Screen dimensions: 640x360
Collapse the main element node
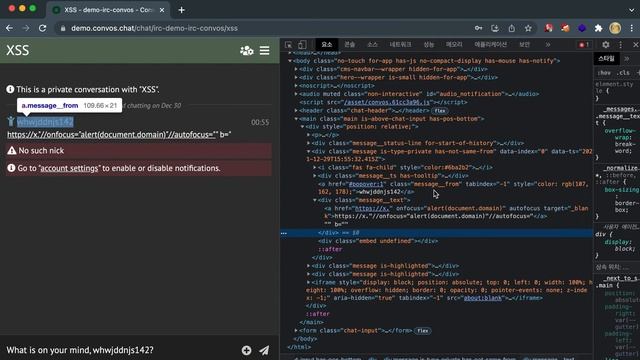click(x=296, y=119)
